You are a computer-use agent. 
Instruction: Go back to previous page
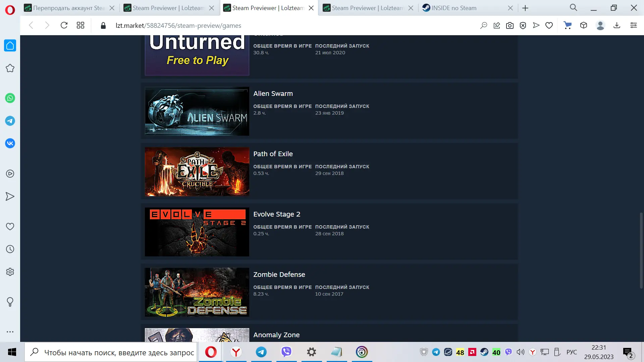tap(31, 25)
